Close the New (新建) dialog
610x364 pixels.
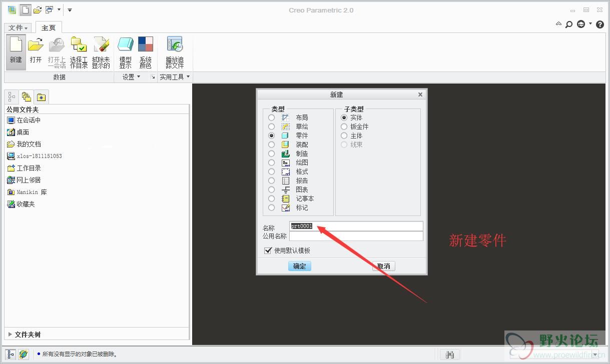point(420,94)
